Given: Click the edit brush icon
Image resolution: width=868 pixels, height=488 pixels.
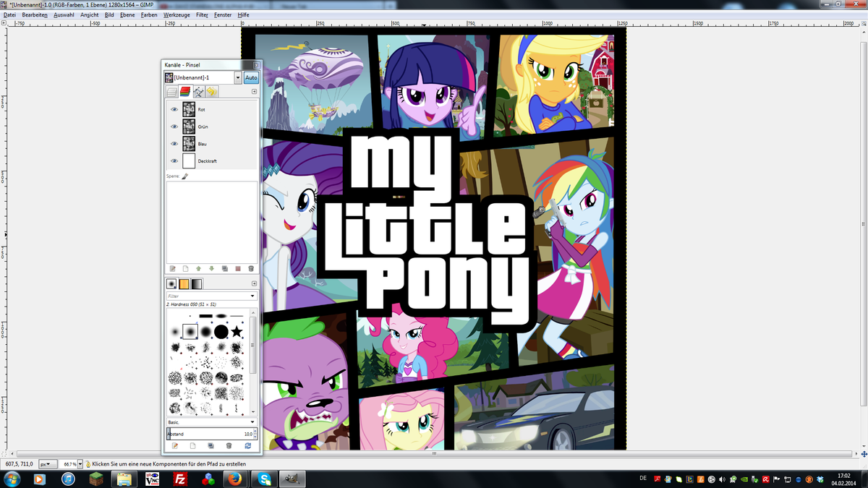Looking at the screenshot, I should (x=174, y=446).
